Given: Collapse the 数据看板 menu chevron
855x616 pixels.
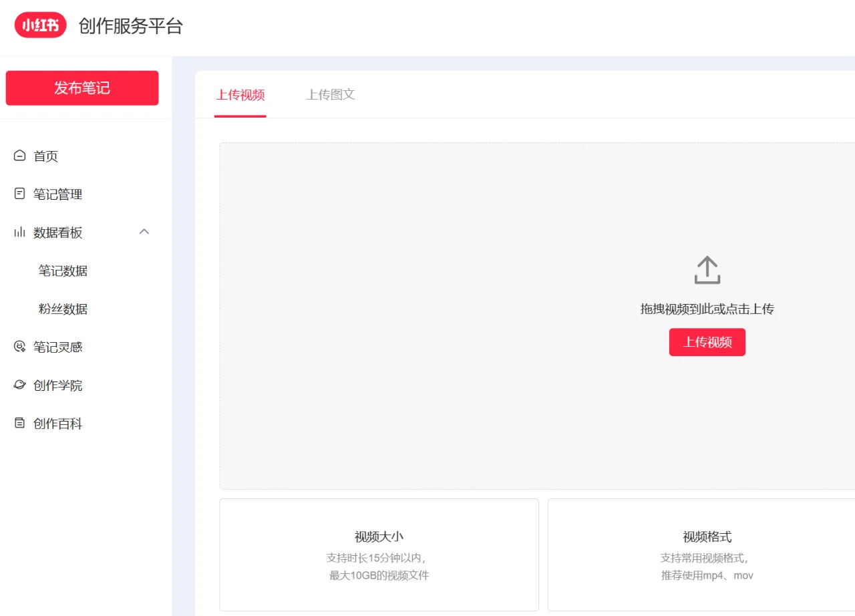Looking at the screenshot, I should coord(144,232).
